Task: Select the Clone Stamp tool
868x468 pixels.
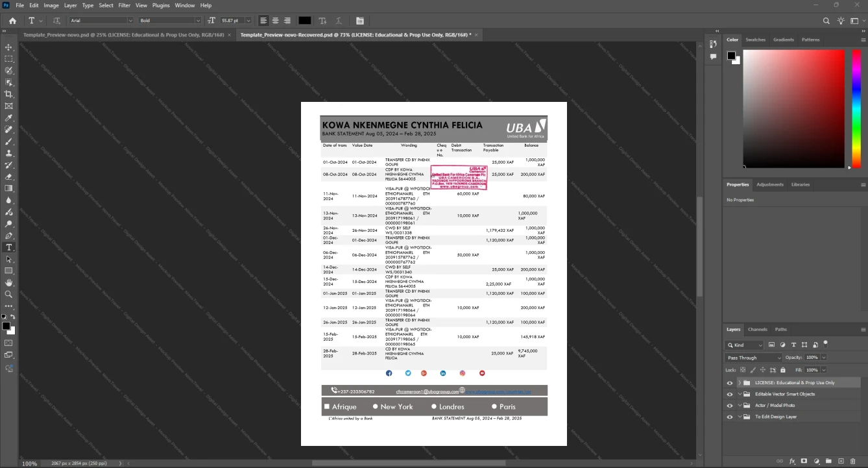Action: click(x=8, y=153)
